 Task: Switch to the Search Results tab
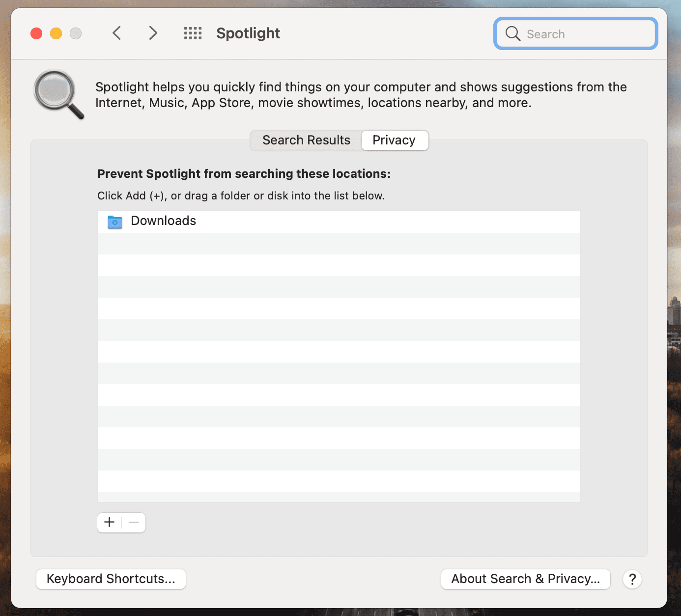pos(306,140)
